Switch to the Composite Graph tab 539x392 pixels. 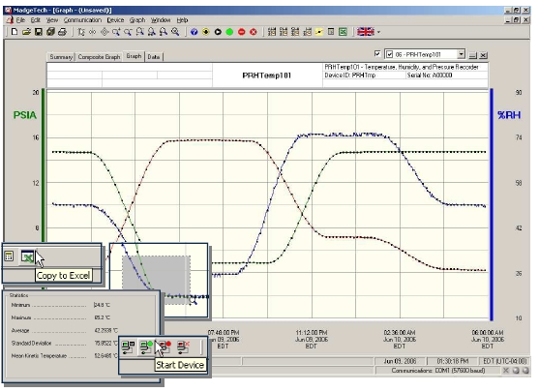[x=99, y=57]
